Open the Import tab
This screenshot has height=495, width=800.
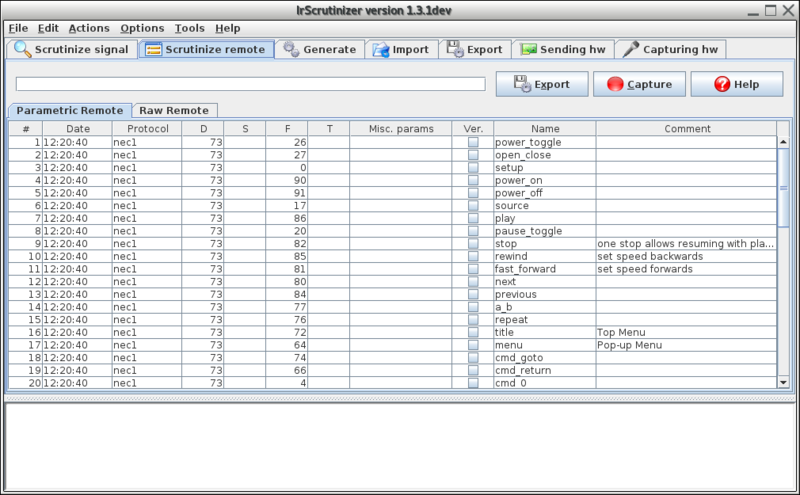pos(400,49)
